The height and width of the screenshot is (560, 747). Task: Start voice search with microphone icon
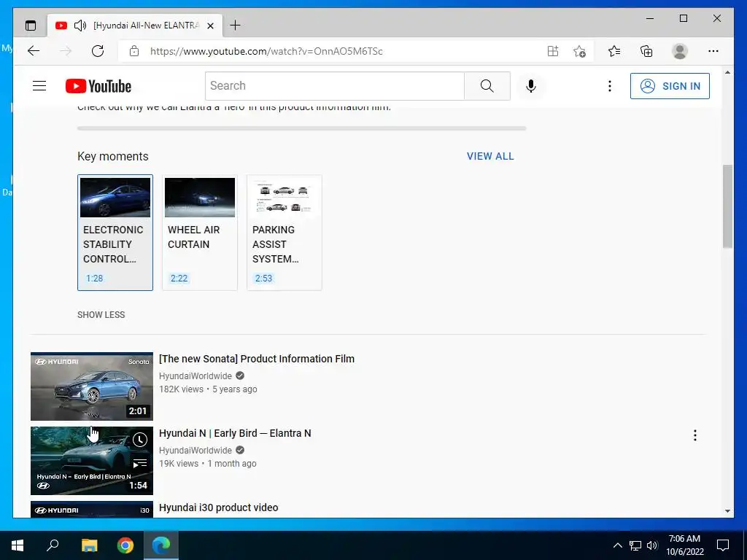point(531,86)
